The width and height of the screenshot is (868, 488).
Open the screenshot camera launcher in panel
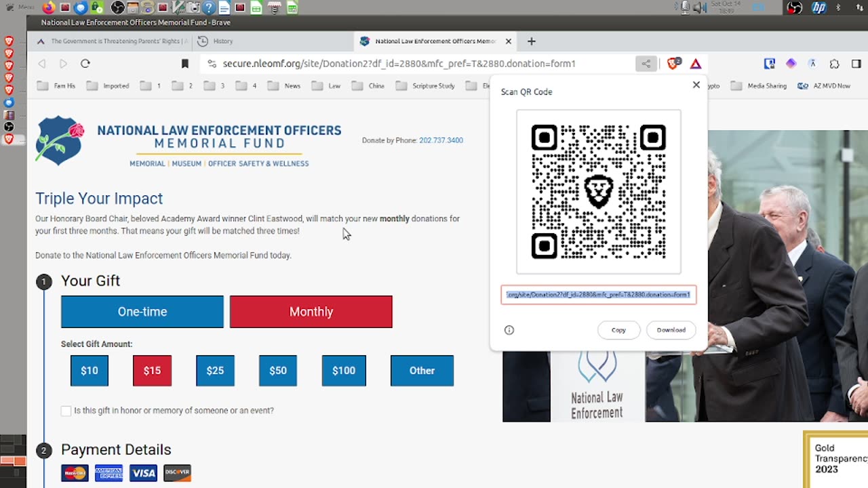coord(193,7)
